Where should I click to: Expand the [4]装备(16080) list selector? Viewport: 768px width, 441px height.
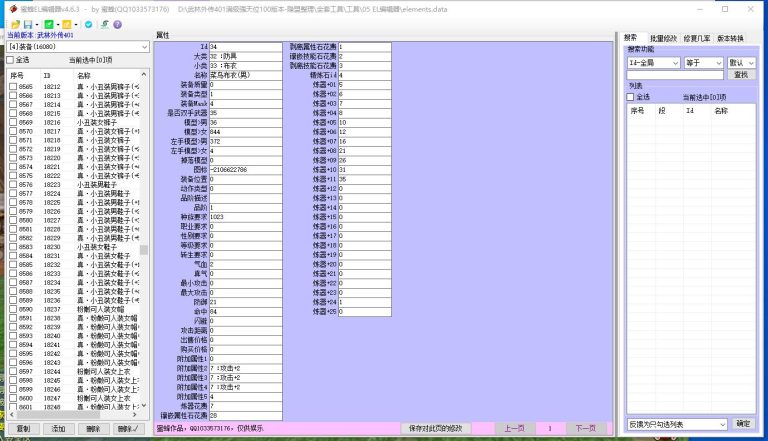coord(78,47)
